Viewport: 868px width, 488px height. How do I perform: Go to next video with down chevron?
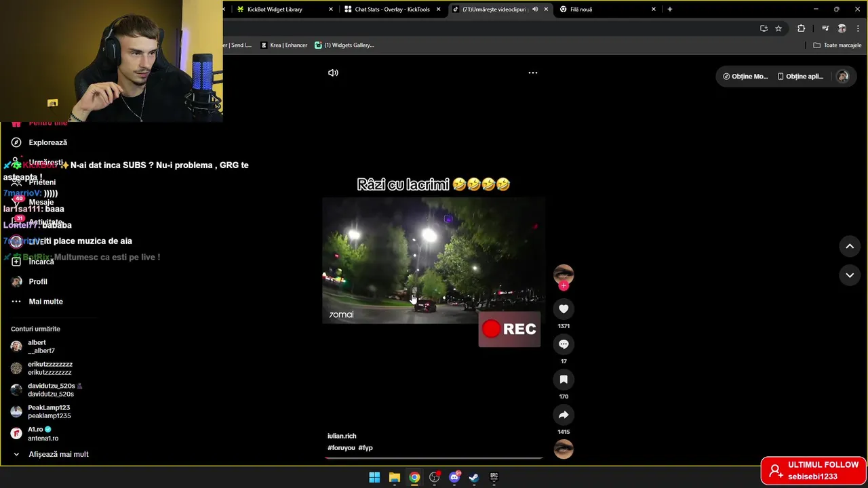click(x=850, y=275)
